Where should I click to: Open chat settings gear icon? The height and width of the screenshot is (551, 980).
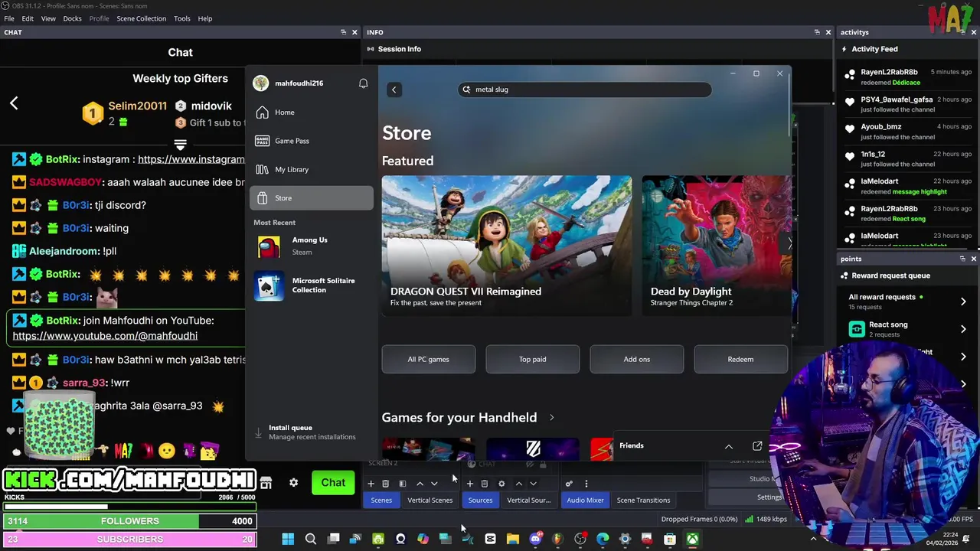pyautogui.click(x=293, y=483)
